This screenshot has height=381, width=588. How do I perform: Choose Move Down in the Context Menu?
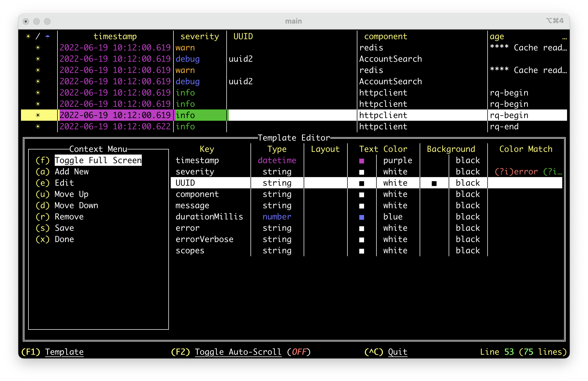pos(76,206)
